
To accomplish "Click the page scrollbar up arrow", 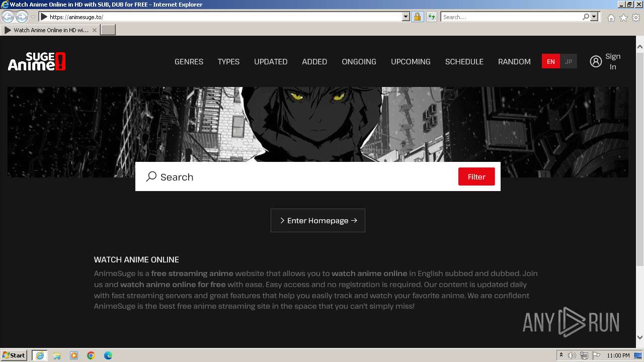I will click(639, 47).
